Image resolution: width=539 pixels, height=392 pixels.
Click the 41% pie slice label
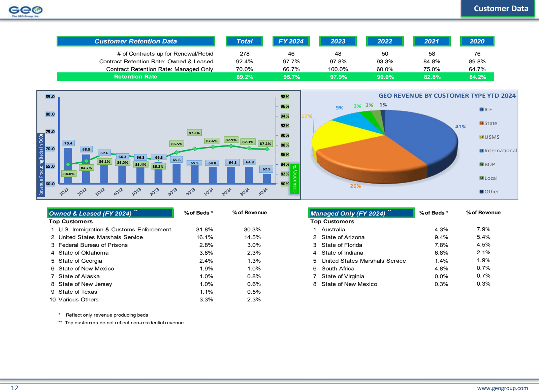461,127
